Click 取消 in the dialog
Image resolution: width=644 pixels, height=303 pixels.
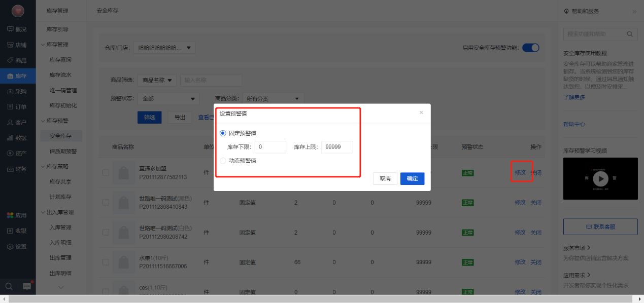coord(385,178)
